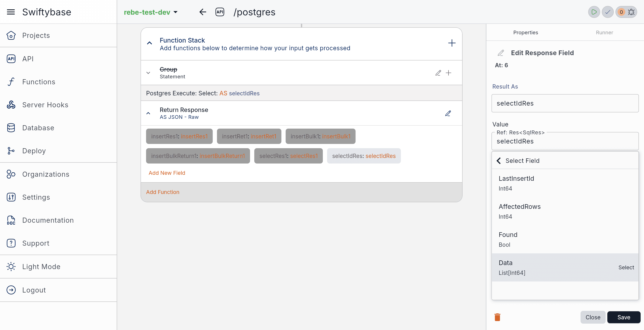Click the Logout arrow icon
644x330 pixels.
tap(11, 290)
